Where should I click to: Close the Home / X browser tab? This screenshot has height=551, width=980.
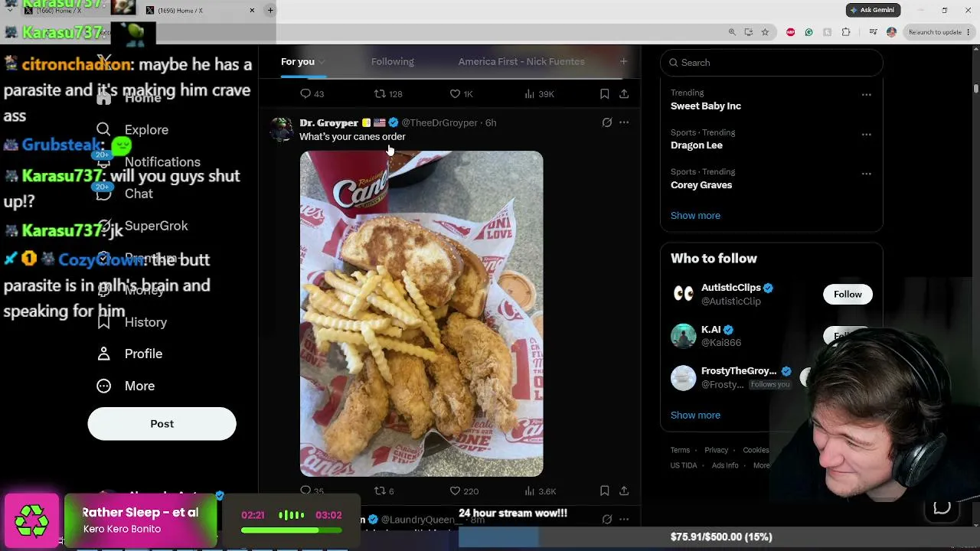coord(252,10)
